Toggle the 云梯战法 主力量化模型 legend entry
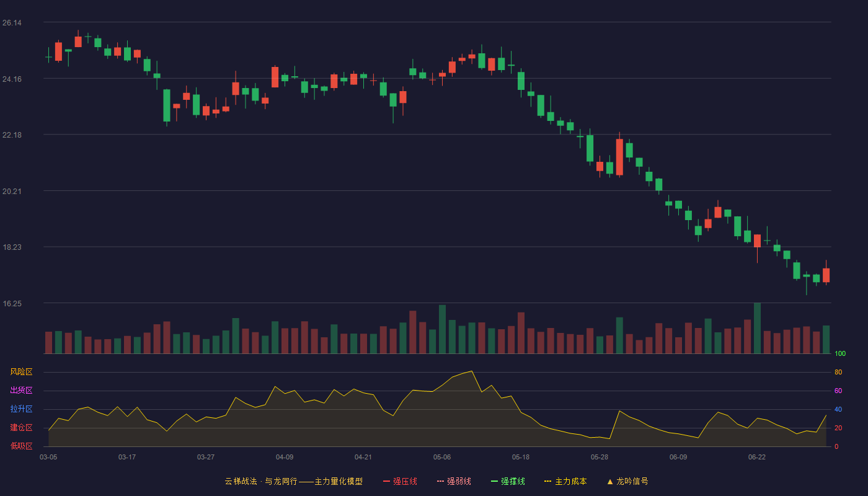The height and width of the screenshot is (496, 868). tap(293, 481)
